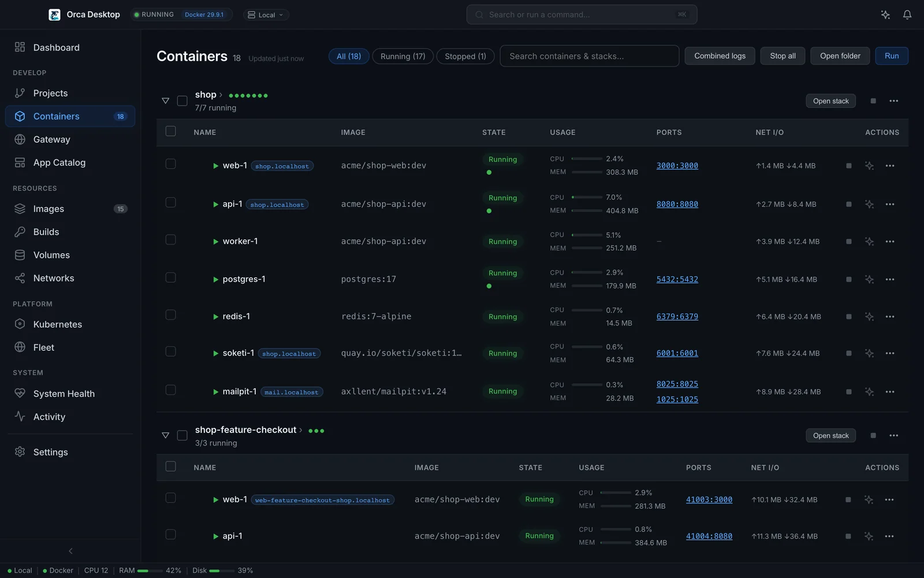Collapse the shop stack group
Image resolution: width=924 pixels, height=578 pixels.
click(x=165, y=101)
